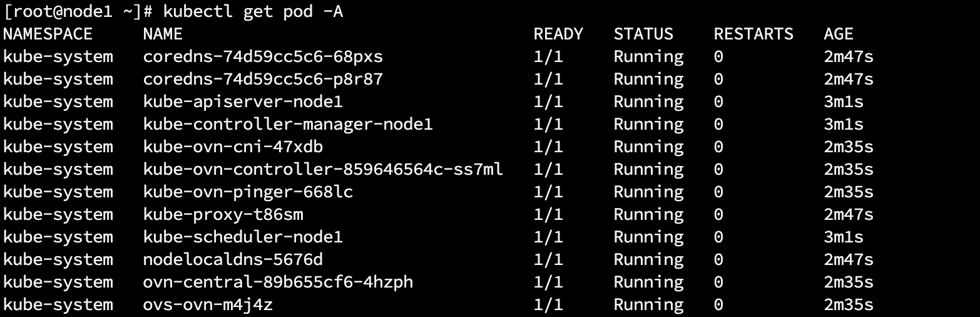Click the ovn-central-89b655cf6-4hzph pod name
980x317 pixels.
coord(278,282)
